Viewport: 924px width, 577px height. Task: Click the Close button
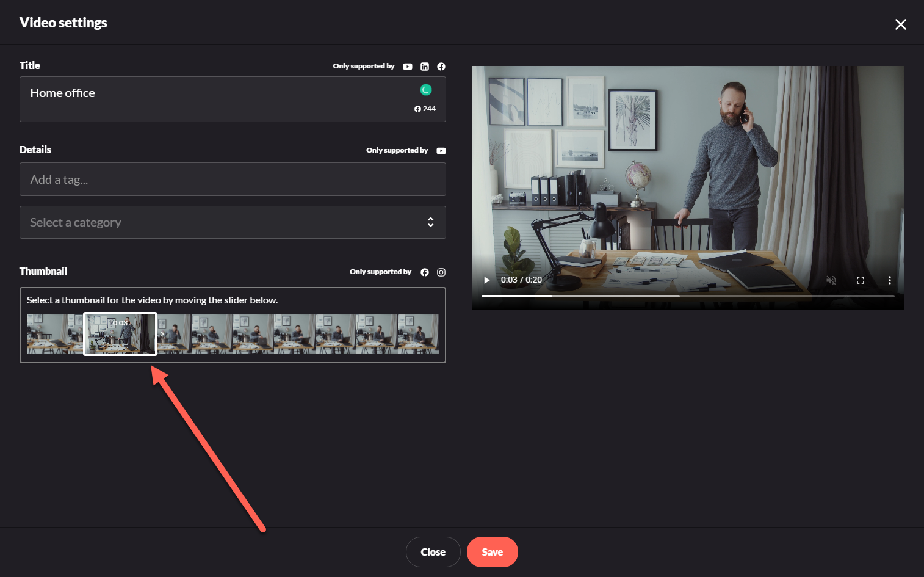433,552
